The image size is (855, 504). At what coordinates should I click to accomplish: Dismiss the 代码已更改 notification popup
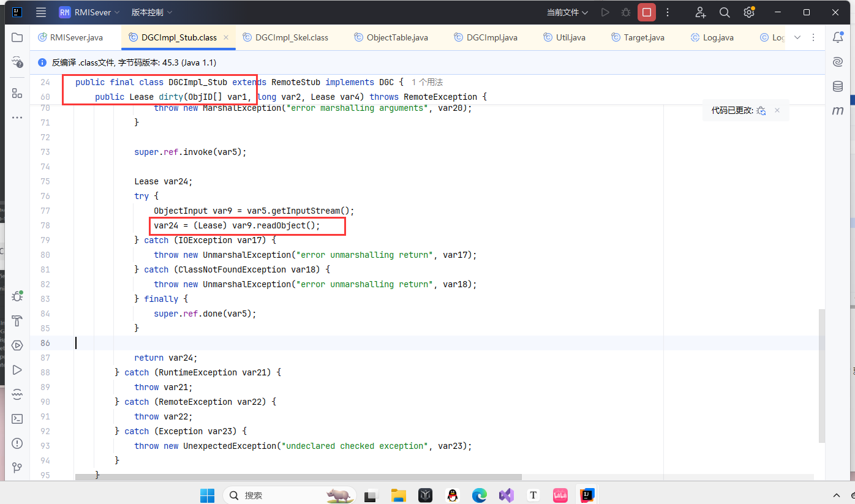click(777, 110)
